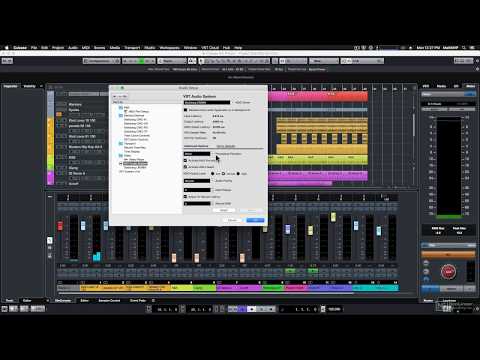Open the CR tab in right zone

pos(456,86)
